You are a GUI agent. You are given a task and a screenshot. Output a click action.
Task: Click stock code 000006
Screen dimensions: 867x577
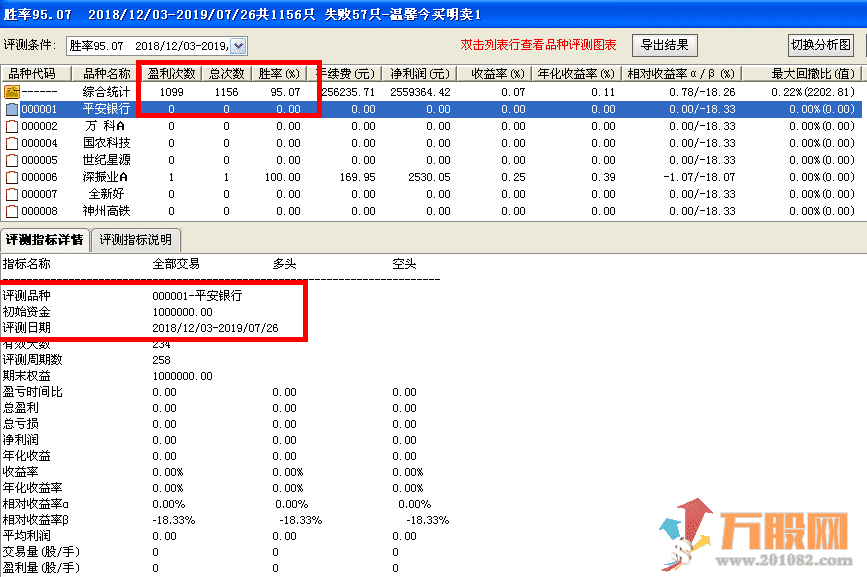(39, 177)
